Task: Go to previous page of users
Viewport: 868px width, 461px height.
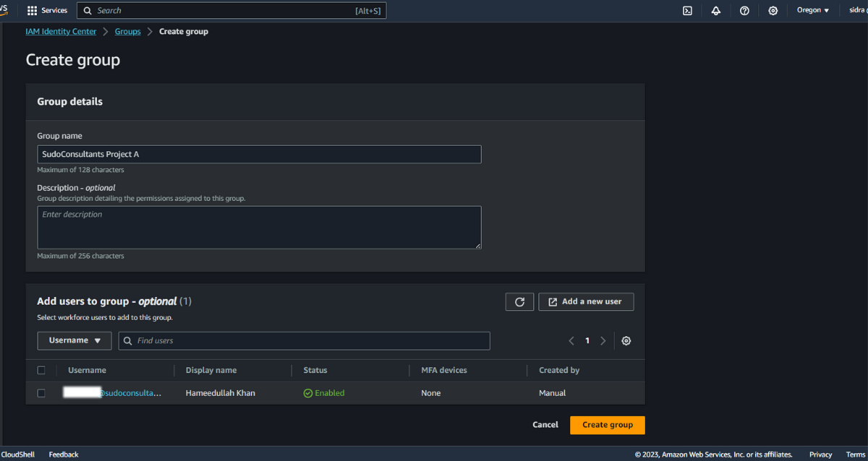Action: tap(571, 341)
